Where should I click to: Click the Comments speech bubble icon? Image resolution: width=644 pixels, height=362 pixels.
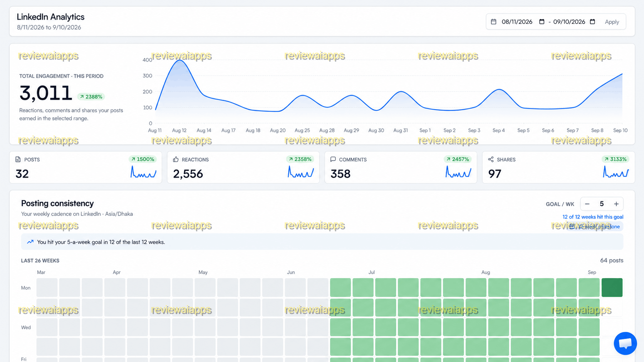pos(333,159)
